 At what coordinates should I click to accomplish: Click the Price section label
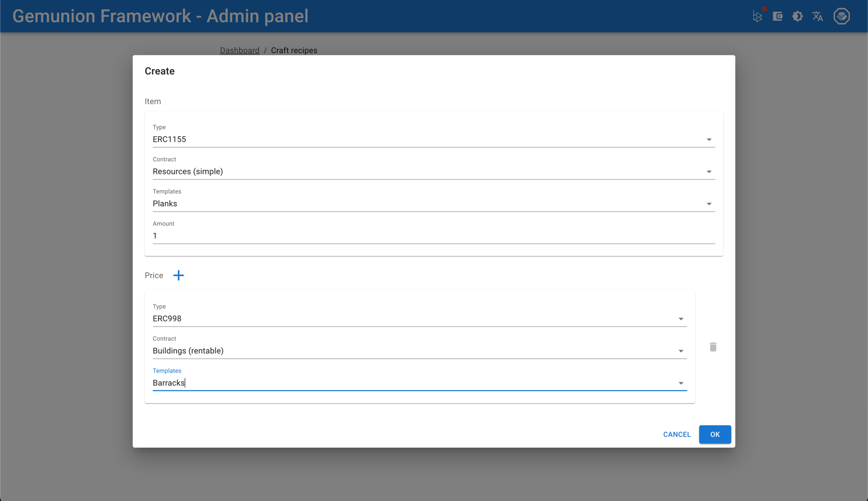tap(154, 275)
